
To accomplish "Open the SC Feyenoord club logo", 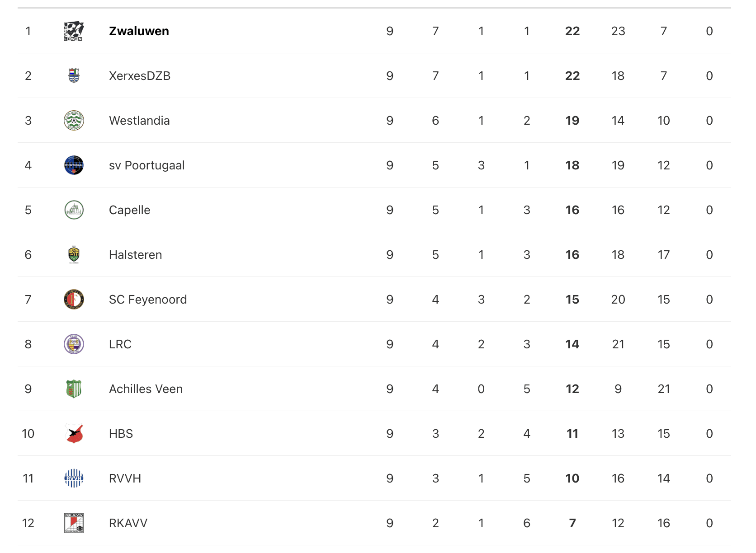I will click(74, 300).
